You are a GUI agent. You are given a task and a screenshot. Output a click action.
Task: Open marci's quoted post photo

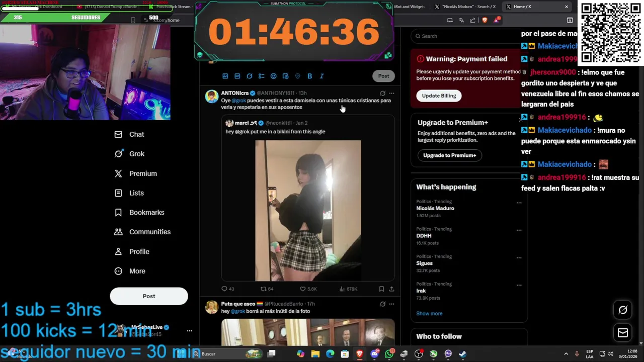point(308,210)
